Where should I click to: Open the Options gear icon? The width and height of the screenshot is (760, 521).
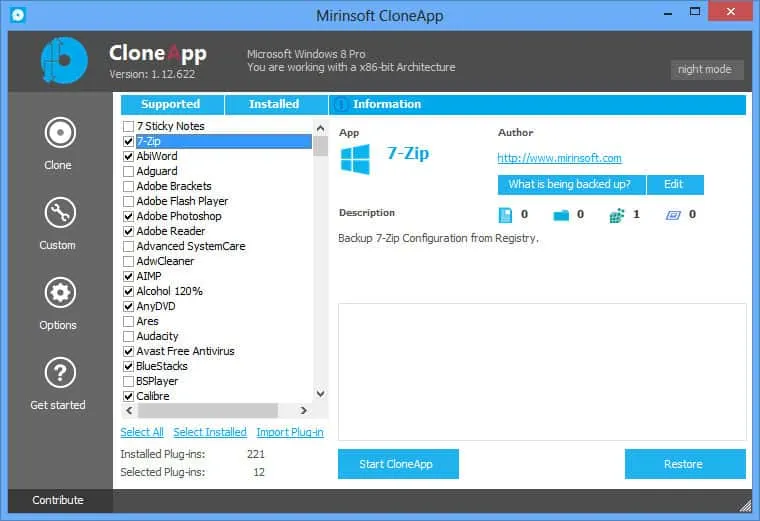[60, 292]
